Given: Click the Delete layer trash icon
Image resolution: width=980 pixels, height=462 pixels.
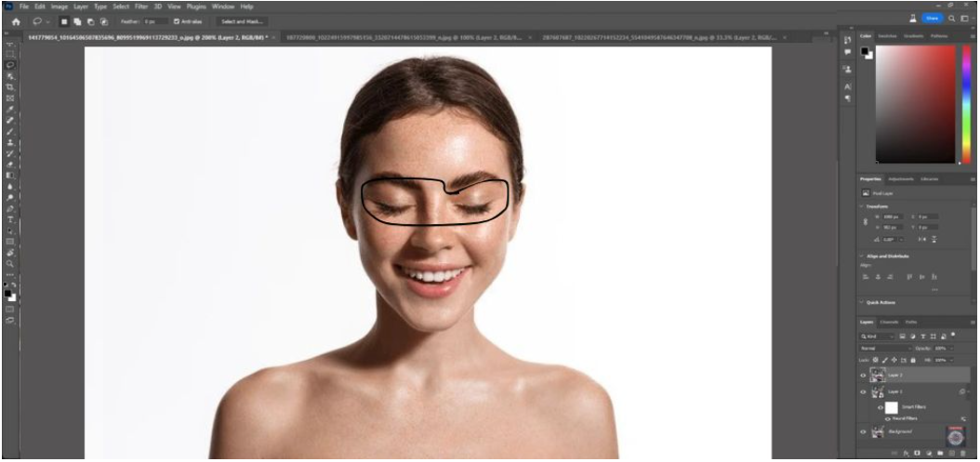Looking at the screenshot, I should pyautogui.click(x=963, y=453).
